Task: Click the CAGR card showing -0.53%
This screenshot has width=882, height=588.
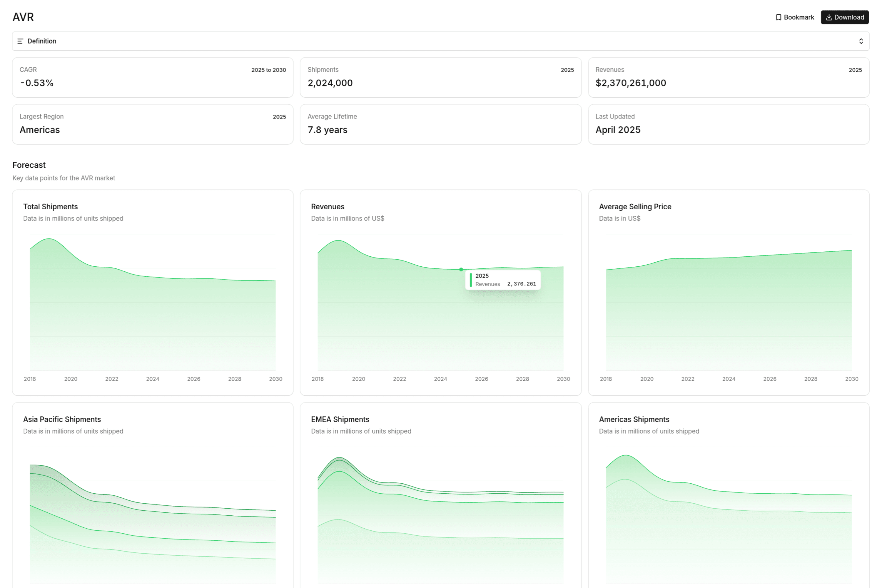Action: click(x=152, y=77)
